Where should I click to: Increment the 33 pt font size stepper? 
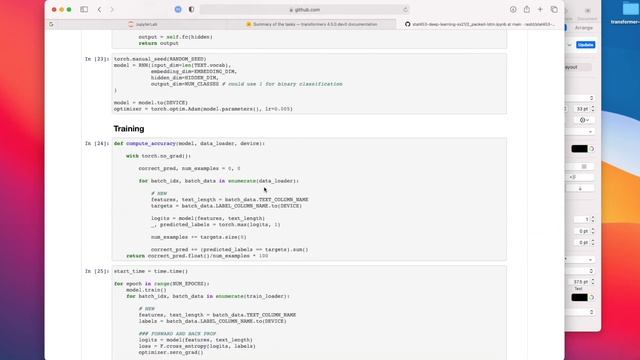[x=593, y=107]
